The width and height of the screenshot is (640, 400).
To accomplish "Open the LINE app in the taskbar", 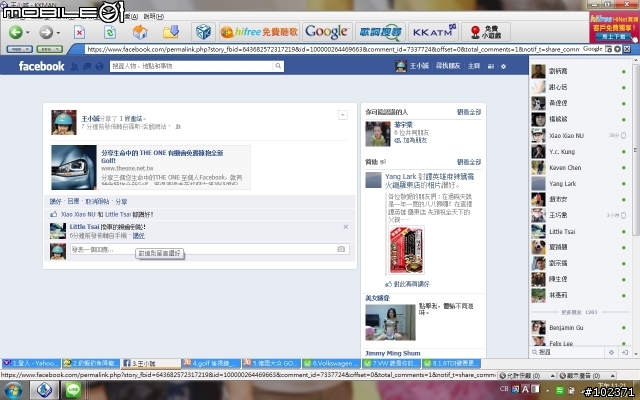I will 73,390.
